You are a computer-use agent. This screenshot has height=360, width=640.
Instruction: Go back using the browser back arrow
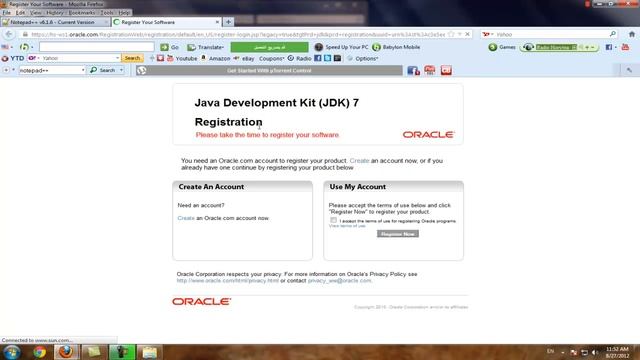pos(9,34)
